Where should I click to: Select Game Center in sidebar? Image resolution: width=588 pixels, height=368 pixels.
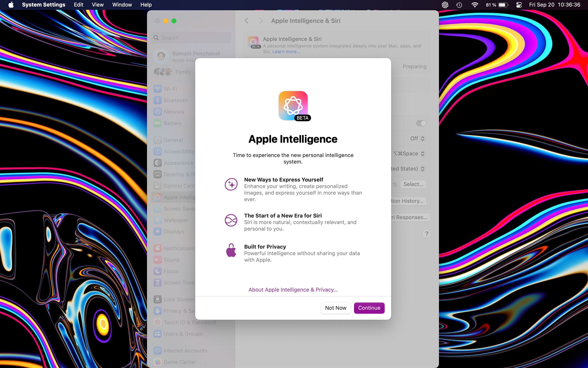tap(191, 362)
